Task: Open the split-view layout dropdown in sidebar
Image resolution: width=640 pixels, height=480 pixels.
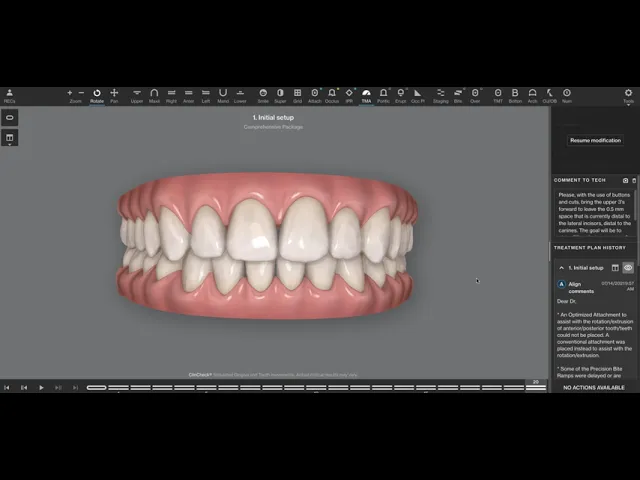Action: click(x=10, y=138)
